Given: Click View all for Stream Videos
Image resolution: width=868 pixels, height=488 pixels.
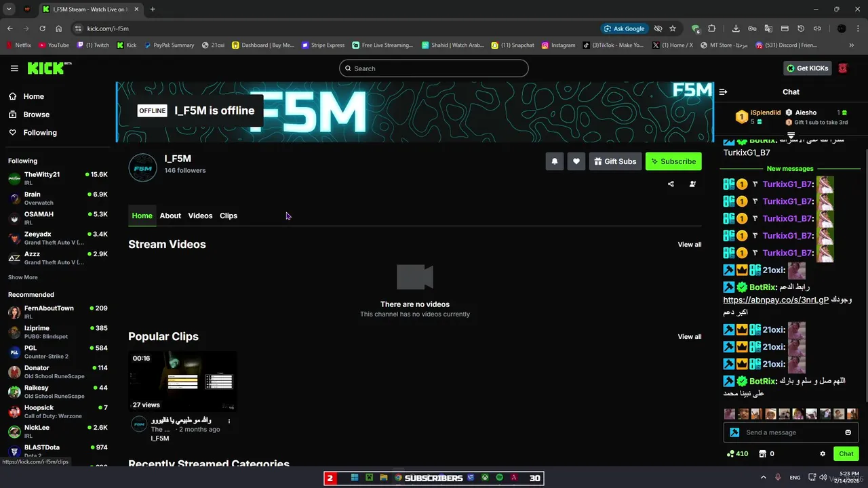Looking at the screenshot, I should 690,245.
